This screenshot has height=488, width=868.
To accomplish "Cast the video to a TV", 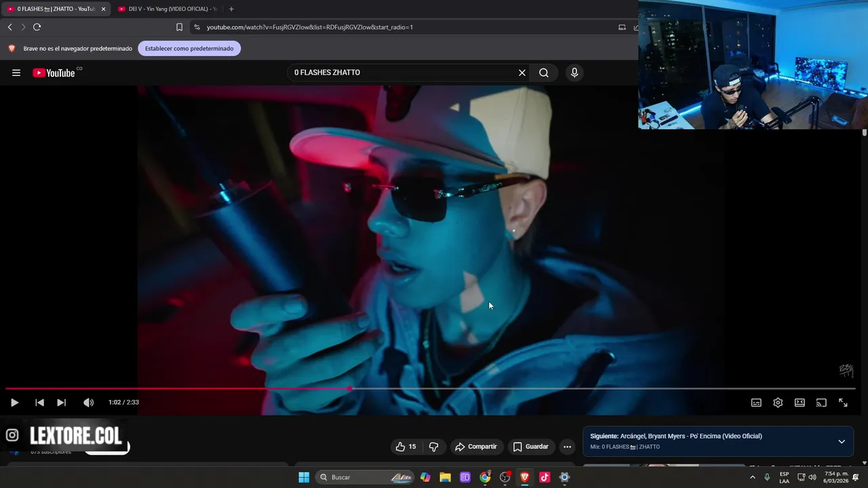I will (x=821, y=403).
